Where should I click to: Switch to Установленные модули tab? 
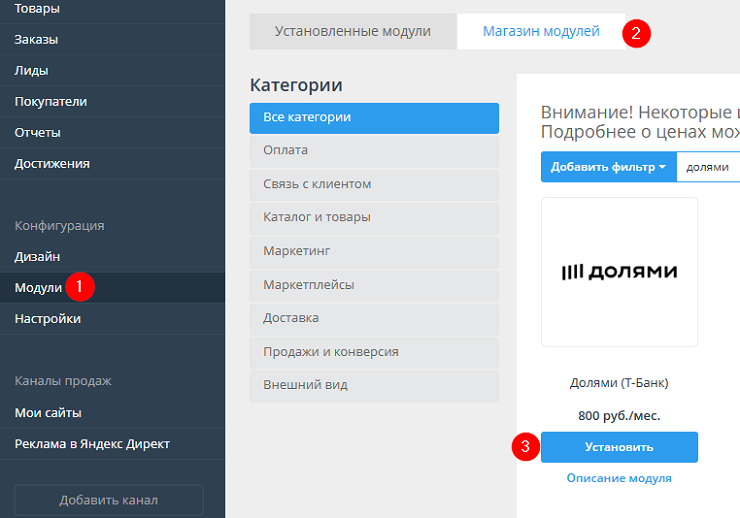coord(353,32)
